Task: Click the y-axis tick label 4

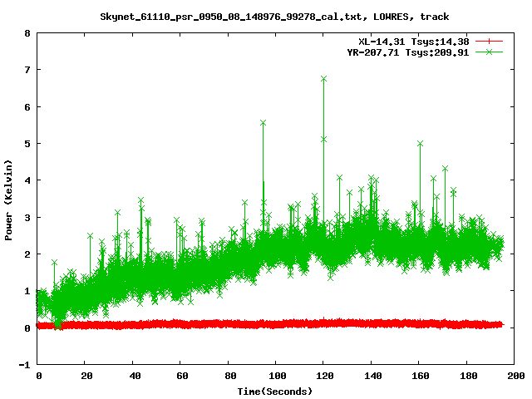Action: pyautogui.click(x=28, y=181)
